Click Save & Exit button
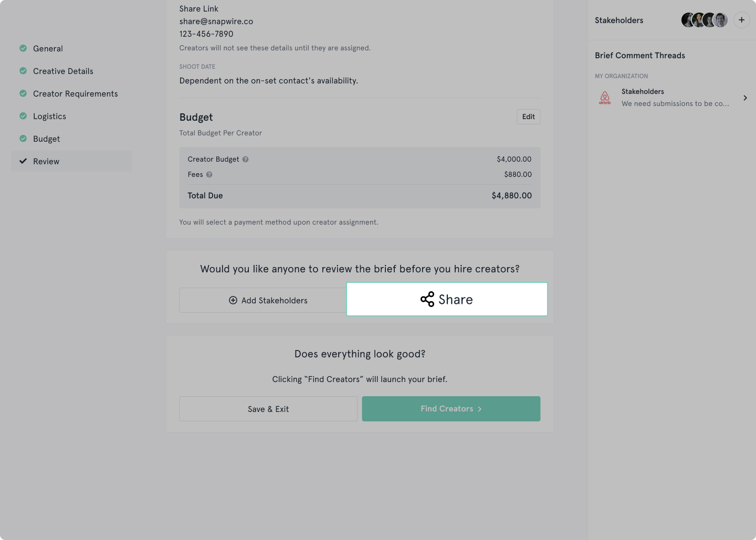The image size is (756, 540). pos(268,409)
